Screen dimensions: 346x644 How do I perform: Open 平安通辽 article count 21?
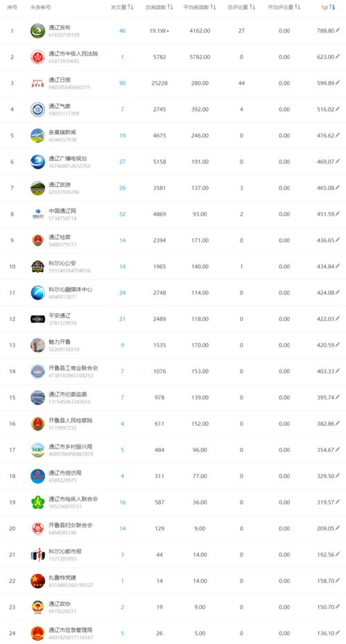[122, 319]
